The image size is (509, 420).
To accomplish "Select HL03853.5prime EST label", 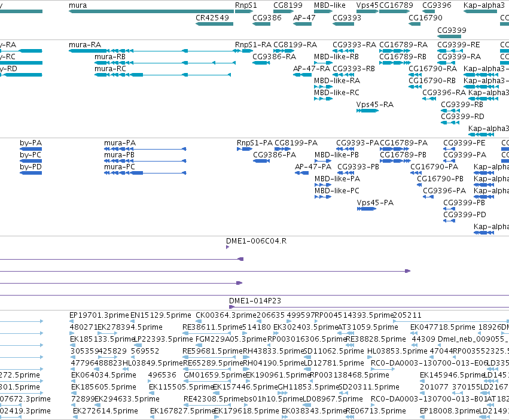I will (397, 351).
